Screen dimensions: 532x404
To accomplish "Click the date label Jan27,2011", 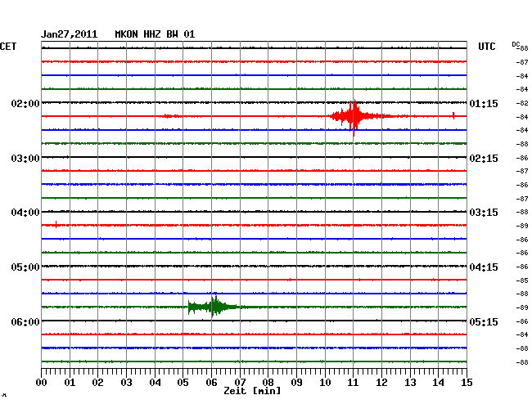I will pos(70,34).
